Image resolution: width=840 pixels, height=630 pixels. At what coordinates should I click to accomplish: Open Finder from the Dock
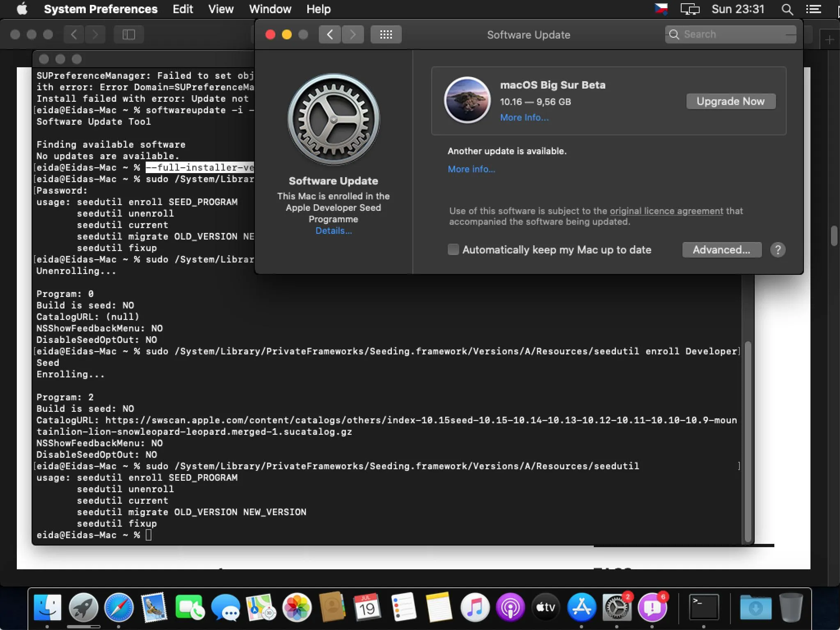tap(47, 607)
